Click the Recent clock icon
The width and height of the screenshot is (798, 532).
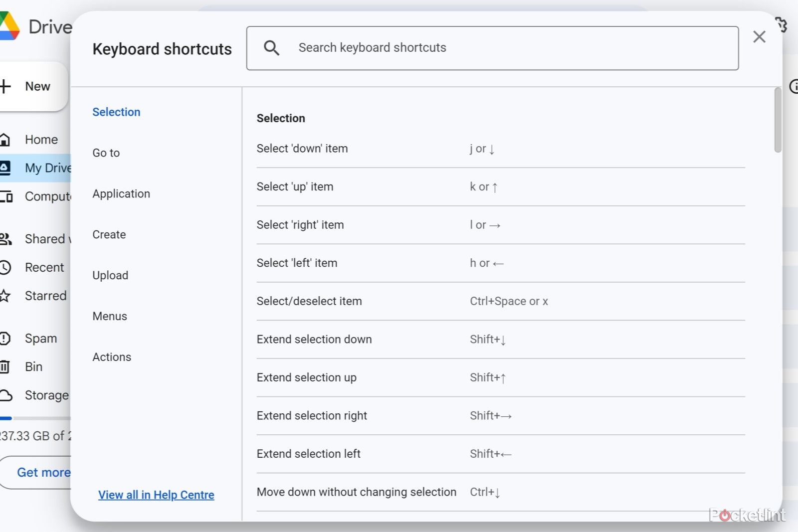pos(5,267)
